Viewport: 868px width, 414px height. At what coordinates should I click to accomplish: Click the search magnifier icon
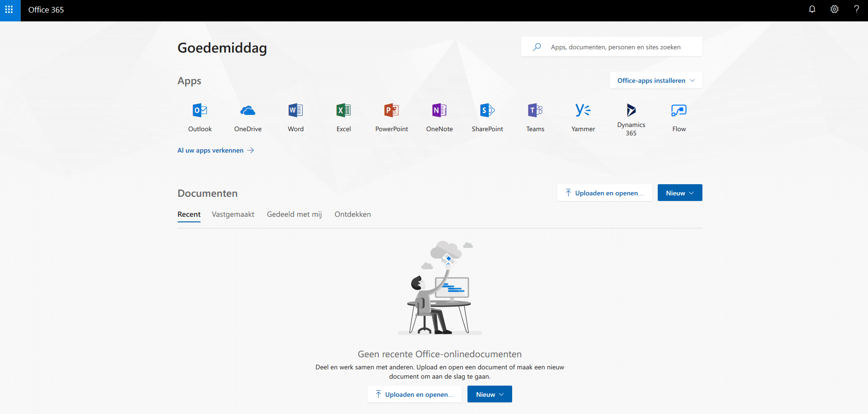click(537, 47)
